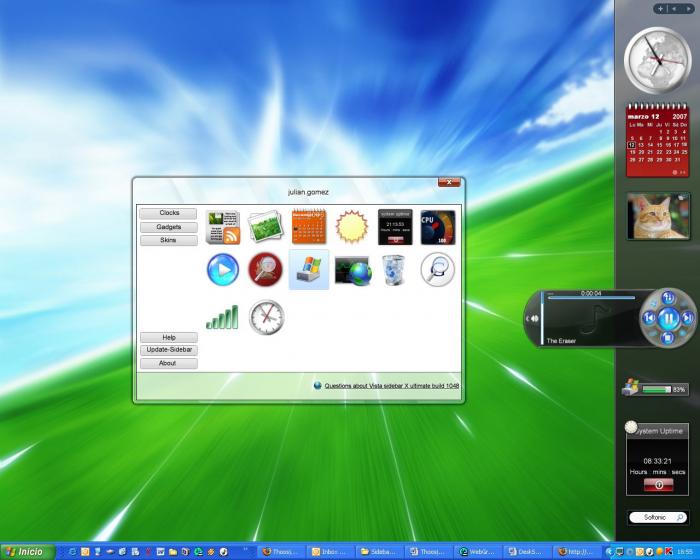Screen dimensions: 700x560
Task: Select the CPU meter gadget icon
Action: pyautogui.click(x=438, y=227)
